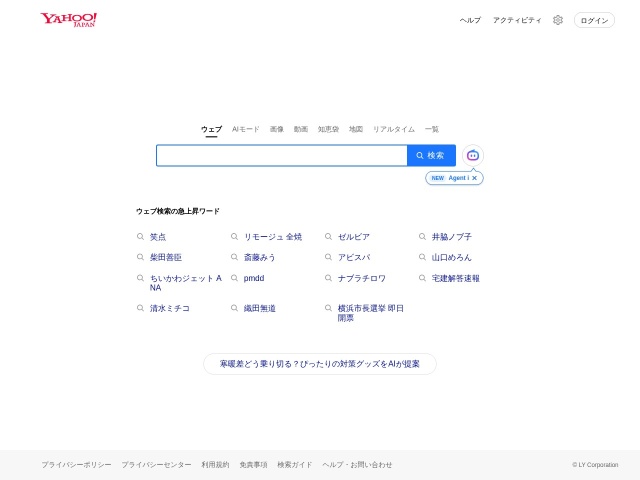Search trending word 斎藤みう
This screenshot has height=480, width=640.
(260, 258)
